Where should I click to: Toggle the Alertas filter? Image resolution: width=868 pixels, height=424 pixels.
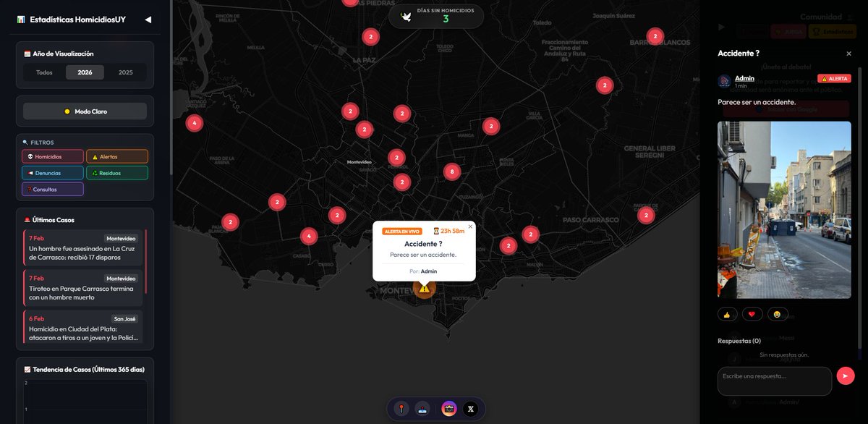click(x=117, y=156)
